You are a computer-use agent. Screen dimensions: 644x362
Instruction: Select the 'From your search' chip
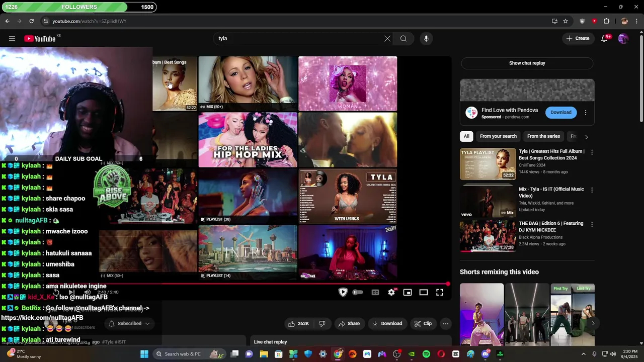pyautogui.click(x=498, y=136)
